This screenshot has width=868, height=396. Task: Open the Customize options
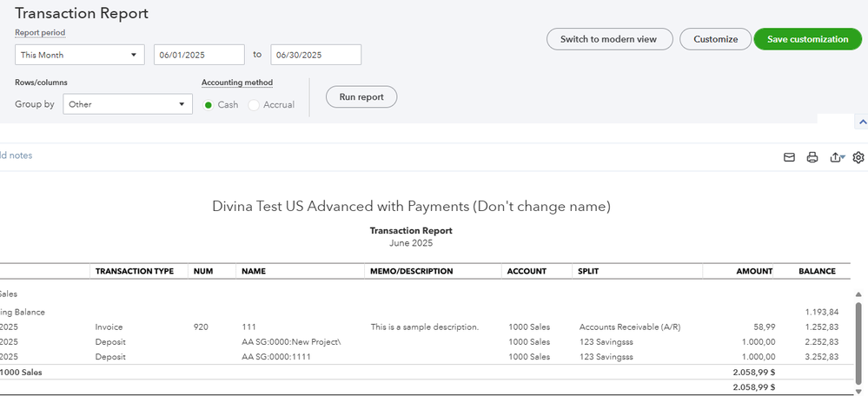[715, 39]
